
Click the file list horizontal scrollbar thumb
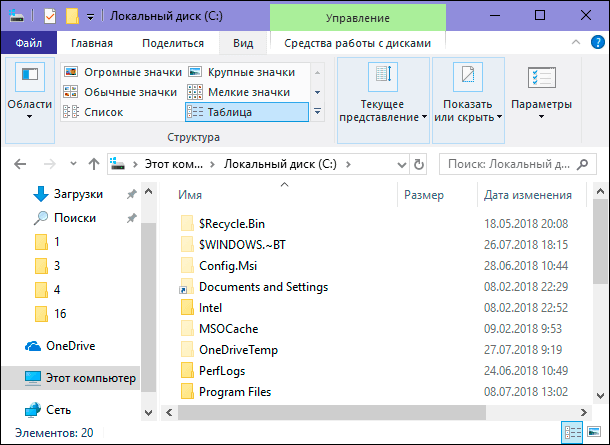tap(332, 412)
